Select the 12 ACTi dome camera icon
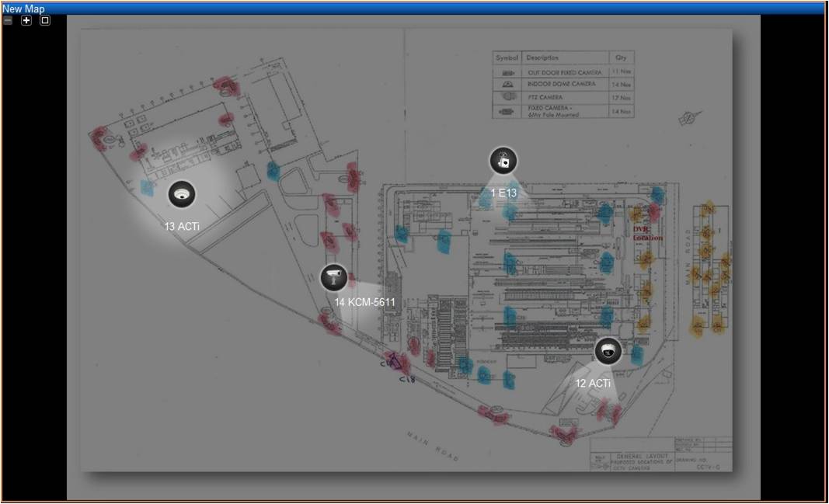829x504 pixels. (x=608, y=351)
